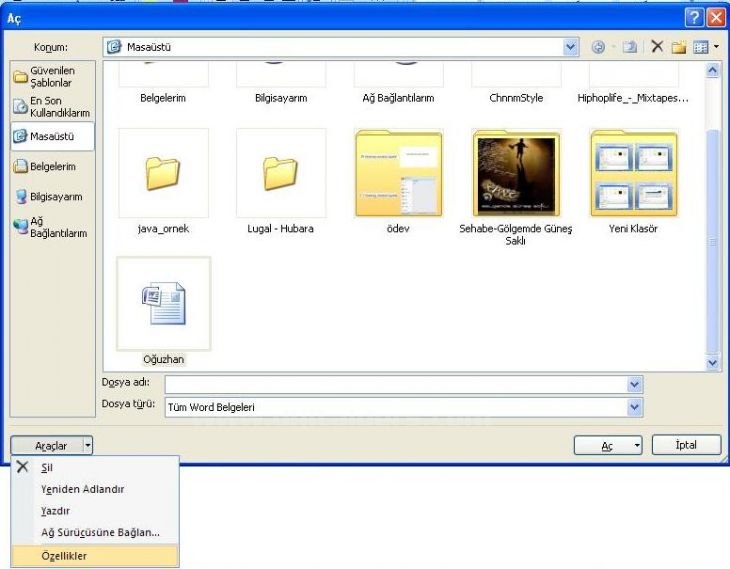Expand the Dosya türü dropdown arrow
This screenshot has height=569, width=730.
634,407
